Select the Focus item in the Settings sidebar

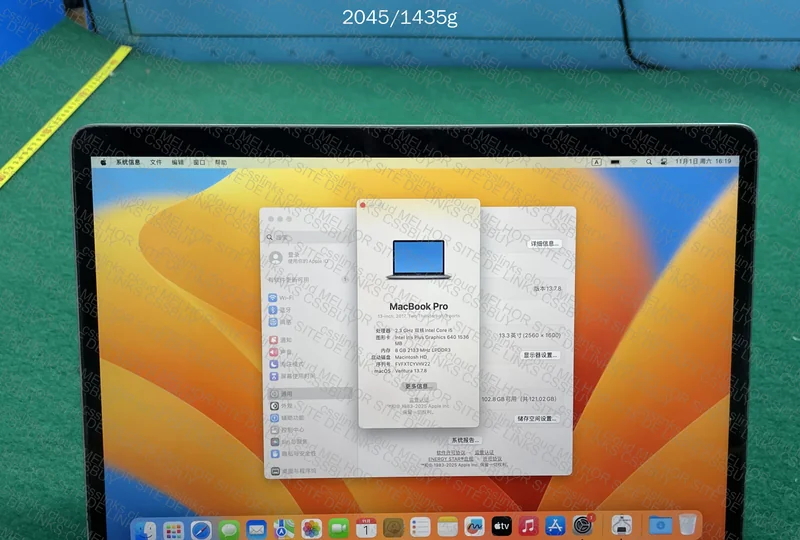click(x=309, y=364)
